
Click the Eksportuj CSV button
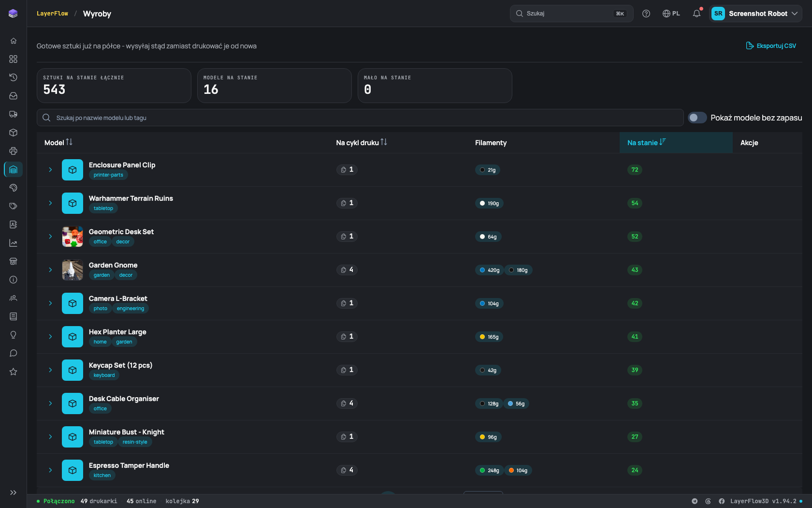771,46
